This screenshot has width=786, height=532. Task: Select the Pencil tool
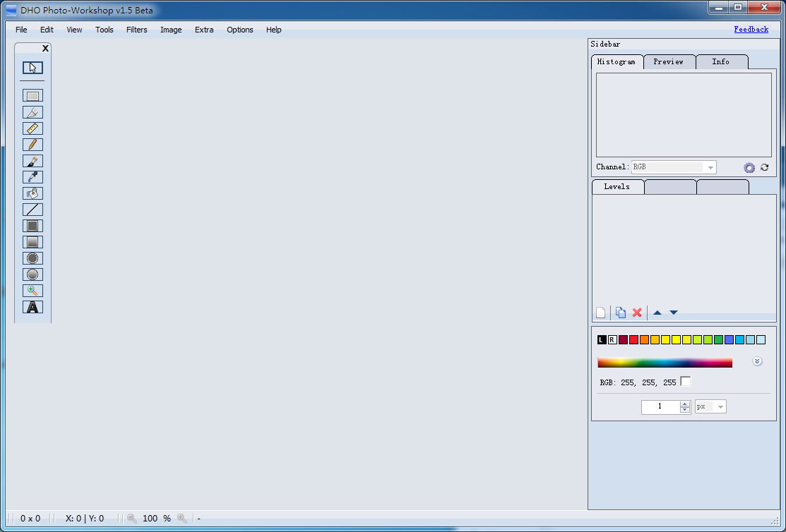[32, 145]
